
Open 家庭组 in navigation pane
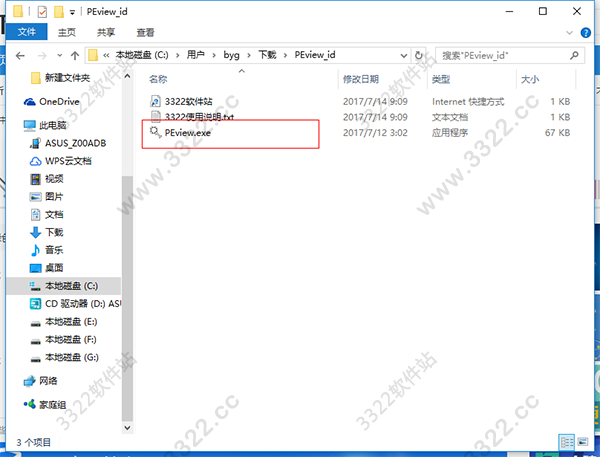52,405
